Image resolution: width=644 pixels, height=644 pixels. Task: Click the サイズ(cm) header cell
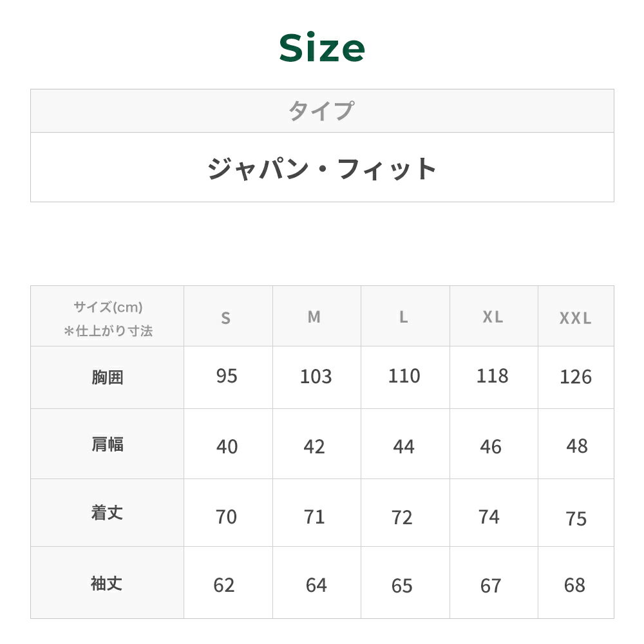(108, 319)
